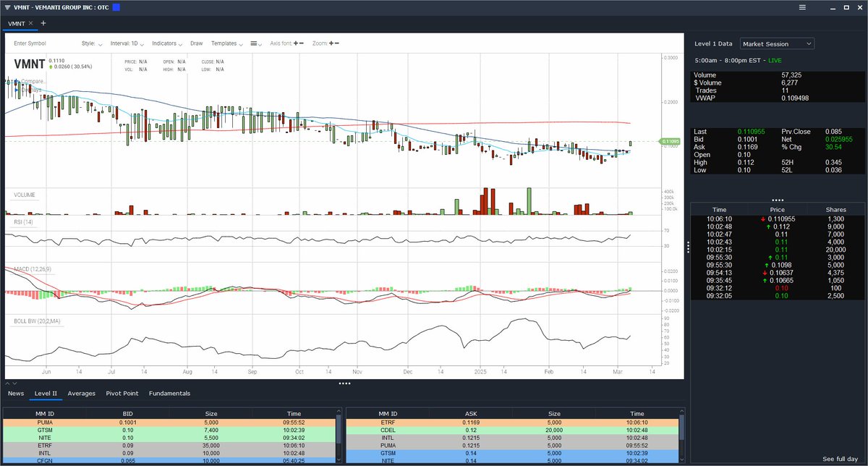Screen dimensions: 868x466
Task: Click the down arrow above the News tab
Action: (16, 383)
